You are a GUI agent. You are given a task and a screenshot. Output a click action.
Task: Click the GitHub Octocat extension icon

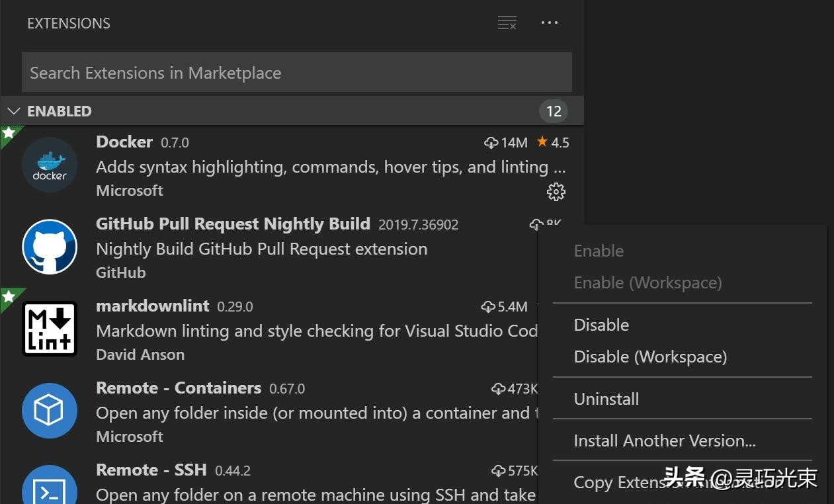pos(50,247)
